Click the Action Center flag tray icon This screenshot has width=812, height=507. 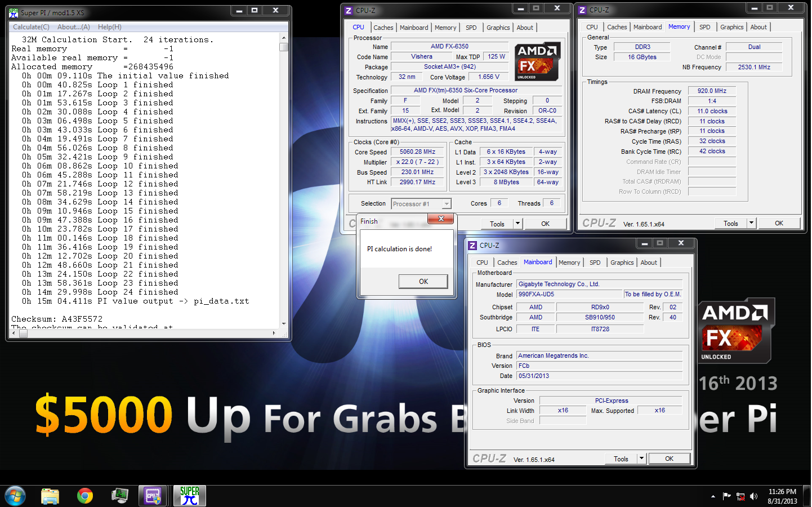(726, 496)
